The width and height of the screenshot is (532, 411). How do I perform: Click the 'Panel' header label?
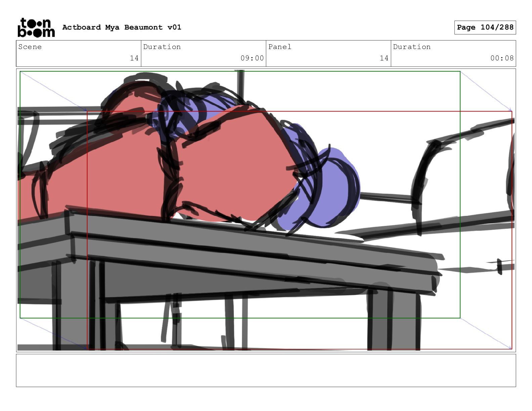(x=280, y=47)
